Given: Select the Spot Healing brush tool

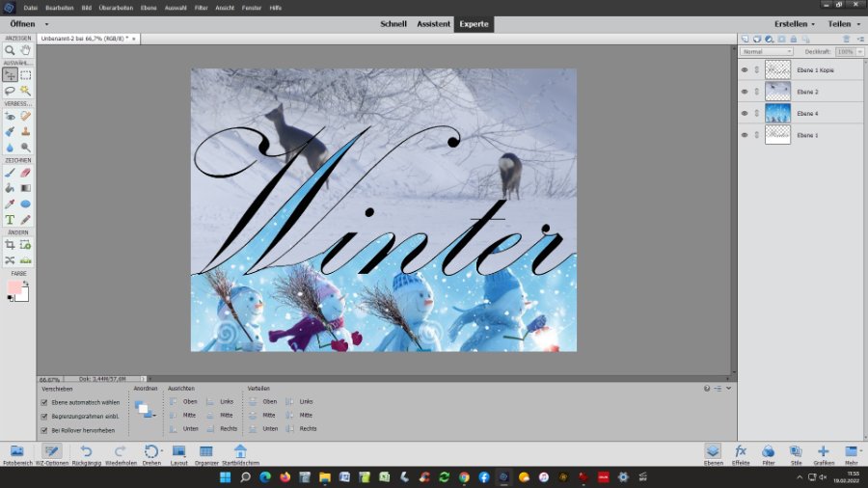Looking at the screenshot, I should coord(25,116).
